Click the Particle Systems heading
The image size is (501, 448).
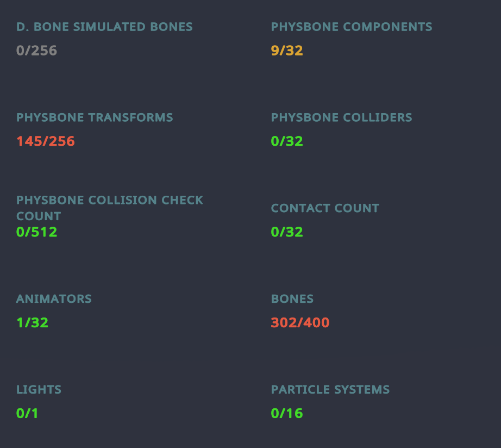click(330, 390)
